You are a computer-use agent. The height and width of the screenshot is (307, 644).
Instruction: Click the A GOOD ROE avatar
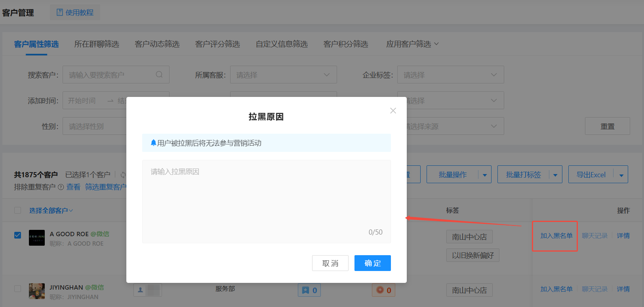pyautogui.click(x=37, y=238)
